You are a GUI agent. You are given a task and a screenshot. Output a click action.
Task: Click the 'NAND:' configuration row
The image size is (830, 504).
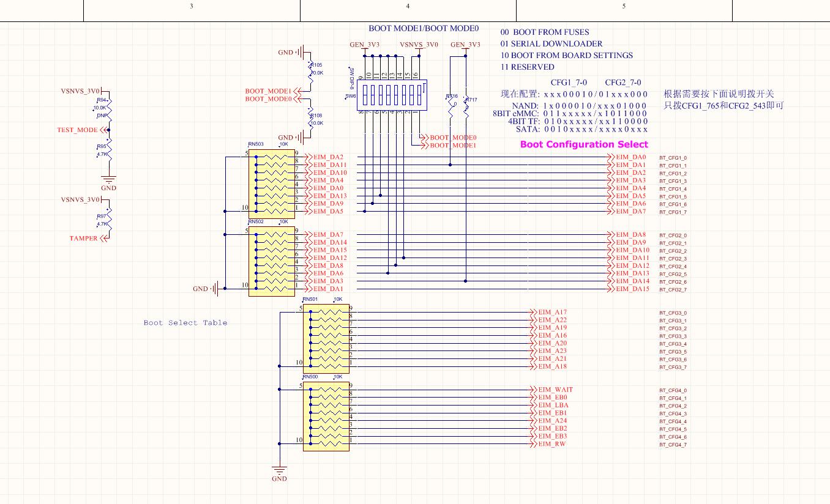(x=579, y=105)
